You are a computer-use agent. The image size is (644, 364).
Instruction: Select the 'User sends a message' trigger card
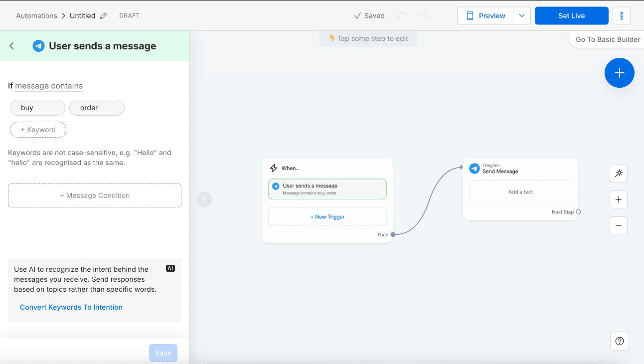click(327, 189)
